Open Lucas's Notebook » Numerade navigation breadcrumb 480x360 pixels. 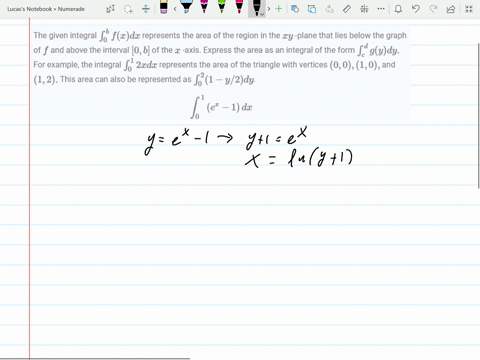click(46, 9)
